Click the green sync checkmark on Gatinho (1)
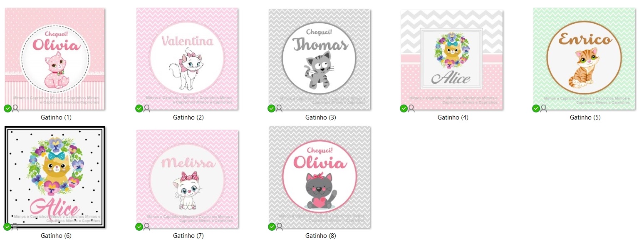The height and width of the screenshot is (247, 644). [7, 109]
